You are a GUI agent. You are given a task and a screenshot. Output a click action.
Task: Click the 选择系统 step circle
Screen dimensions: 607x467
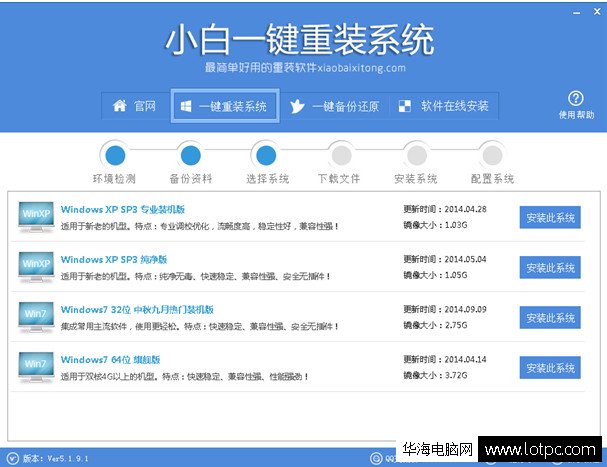266,156
